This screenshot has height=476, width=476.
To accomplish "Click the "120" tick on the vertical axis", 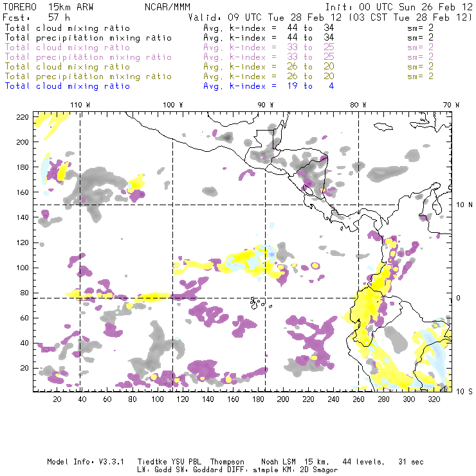I will point(23,243).
